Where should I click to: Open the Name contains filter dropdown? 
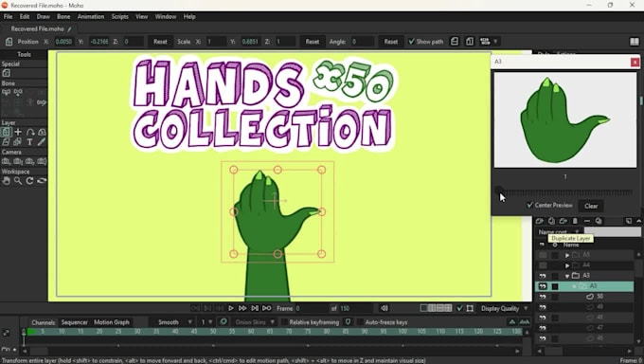click(559, 232)
